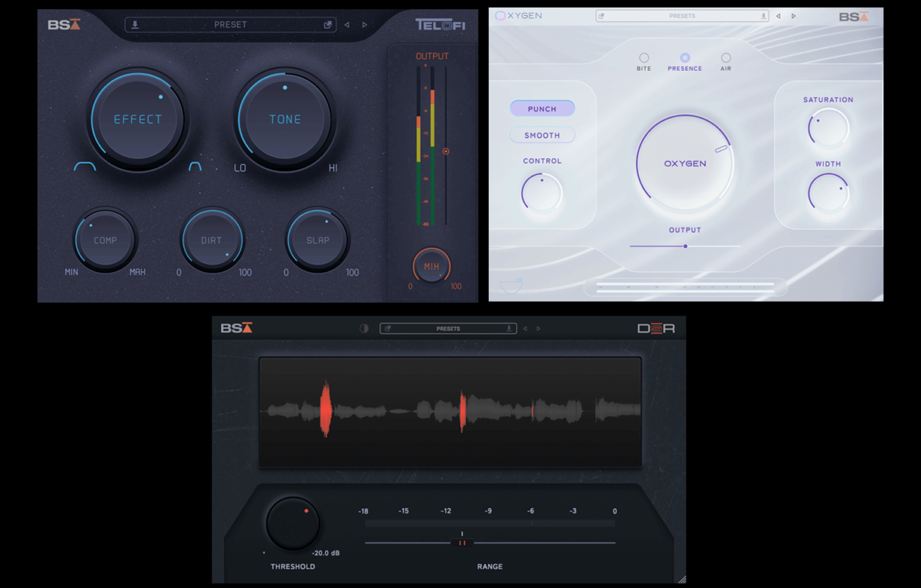Click the save preset icon in Telofi
The width and height of the screenshot is (921, 588).
click(135, 25)
